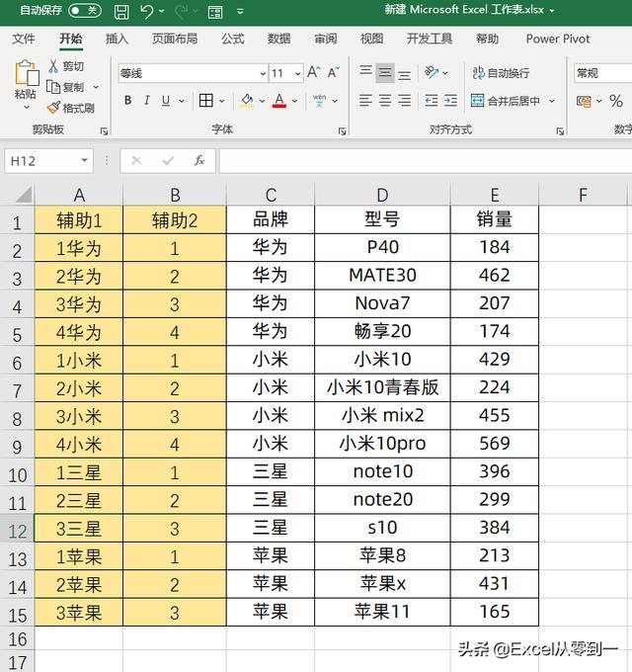This screenshot has width=632, height=672.
Task: Open the Name Box dropdown arrow
Action: (84, 161)
